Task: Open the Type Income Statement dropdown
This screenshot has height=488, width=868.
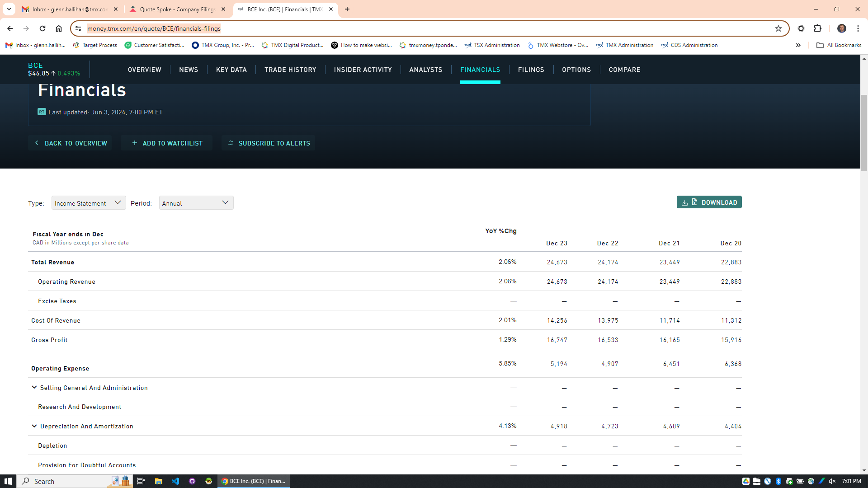Action: point(89,203)
